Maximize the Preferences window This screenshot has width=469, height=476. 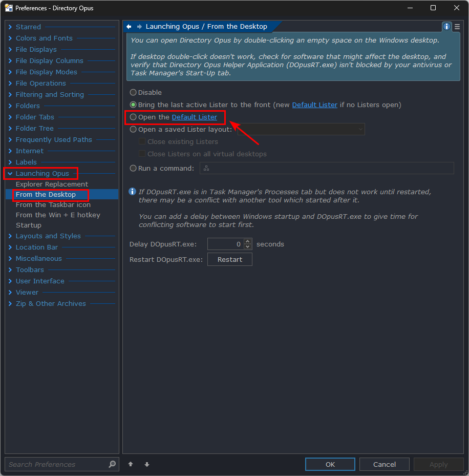tap(433, 8)
